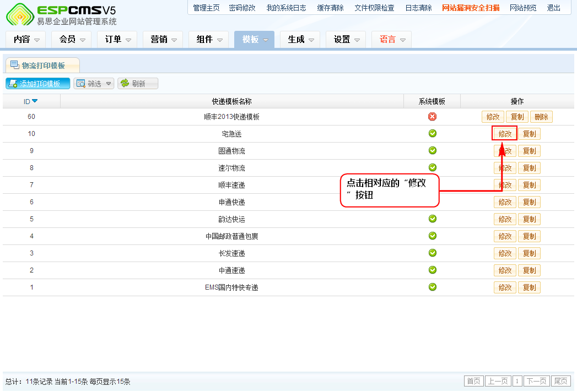Click the 添加打印模板 button
Image resolution: width=577 pixels, height=392 pixels.
tap(38, 84)
